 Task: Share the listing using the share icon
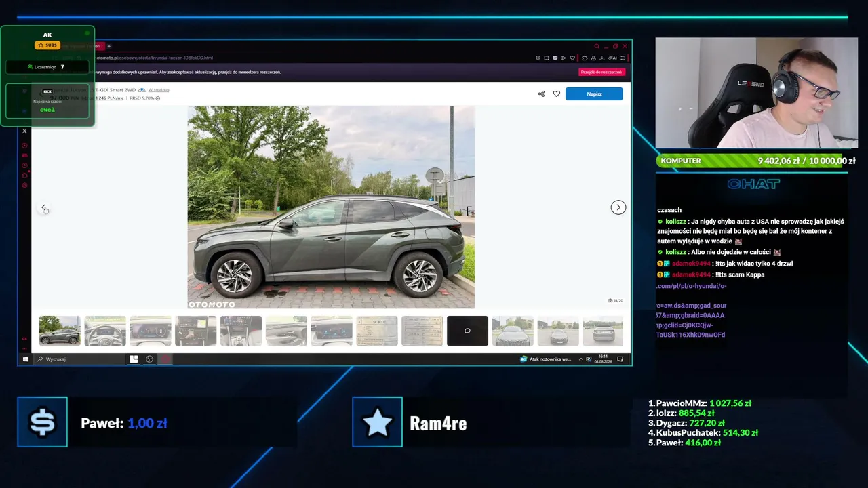pyautogui.click(x=541, y=94)
